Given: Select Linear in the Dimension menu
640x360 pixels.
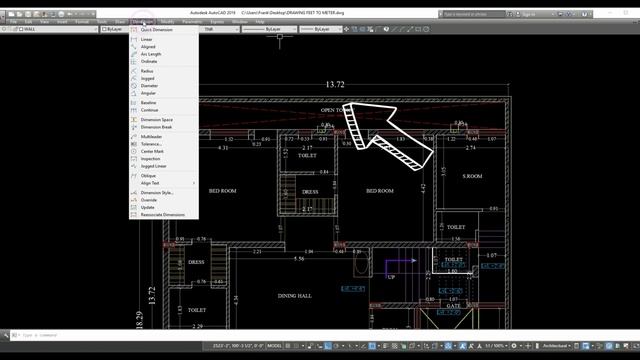Looking at the screenshot, I should point(164,40).
